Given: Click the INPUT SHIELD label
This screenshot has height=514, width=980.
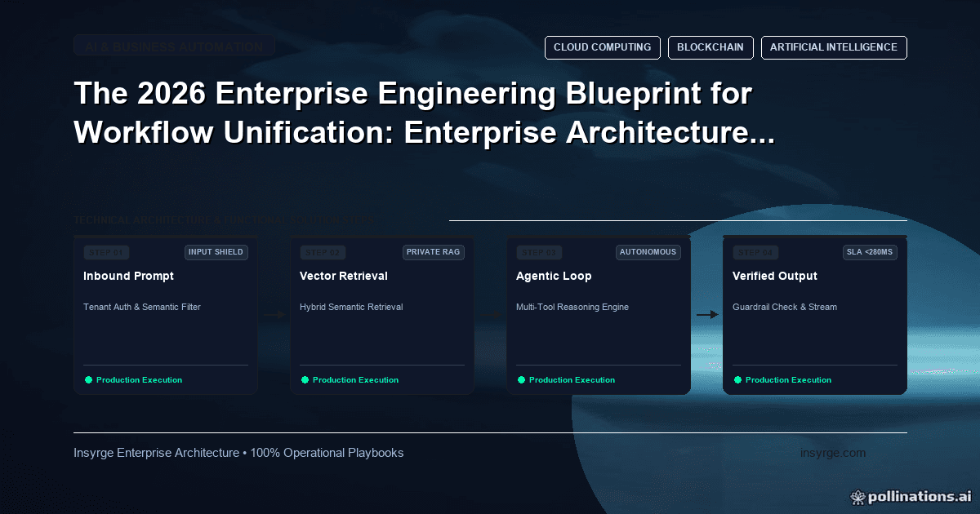Looking at the screenshot, I should click(216, 252).
